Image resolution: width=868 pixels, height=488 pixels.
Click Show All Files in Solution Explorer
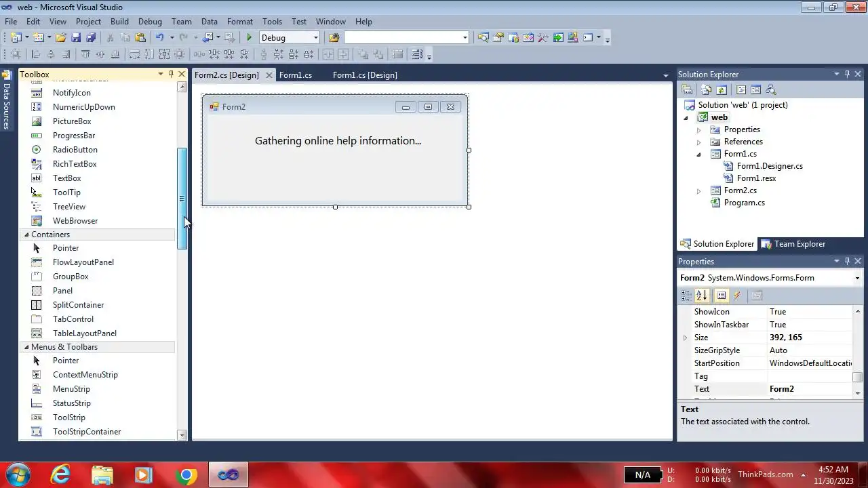pos(707,89)
